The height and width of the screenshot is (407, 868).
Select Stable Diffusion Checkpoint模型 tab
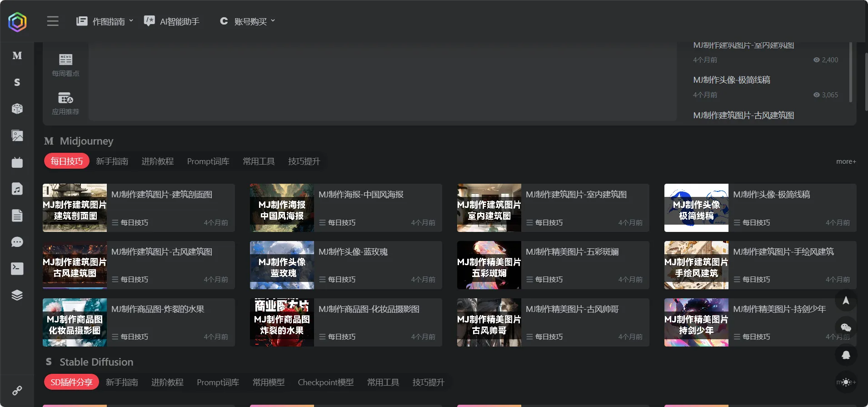(x=326, y=382)
